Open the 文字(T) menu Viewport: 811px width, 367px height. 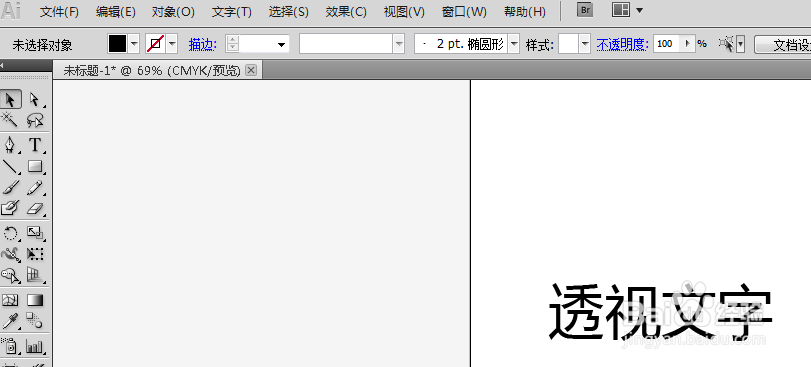click(232, 11)
